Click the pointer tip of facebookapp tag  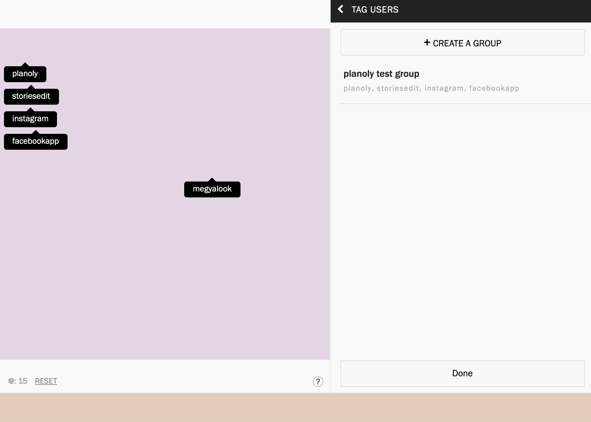click(36, 132)
